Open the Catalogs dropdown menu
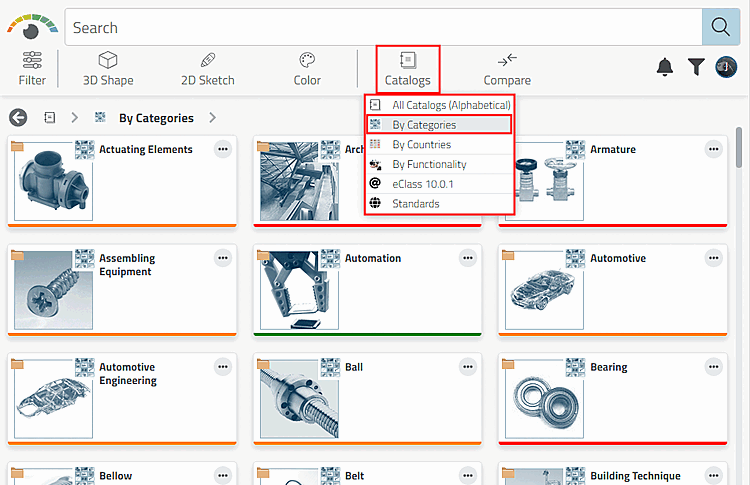Viewport: 750px width, 485px height. pyautogui.click(x=407, y=68)
